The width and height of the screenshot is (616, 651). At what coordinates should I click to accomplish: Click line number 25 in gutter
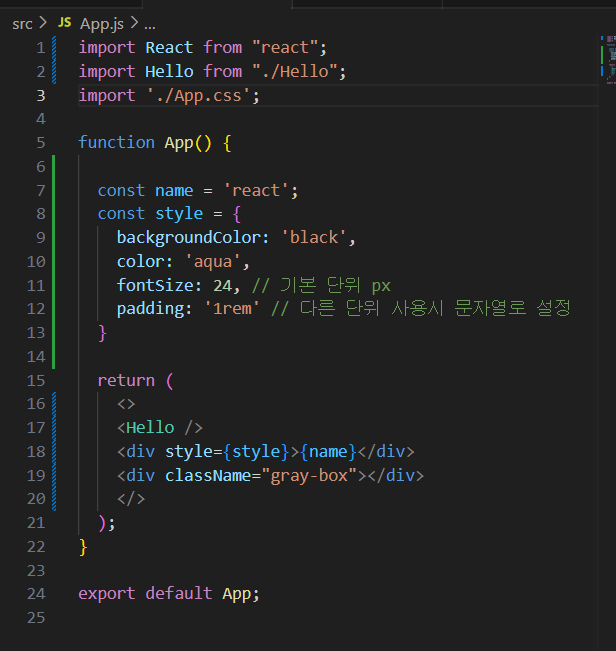click(x=36, y=618)
